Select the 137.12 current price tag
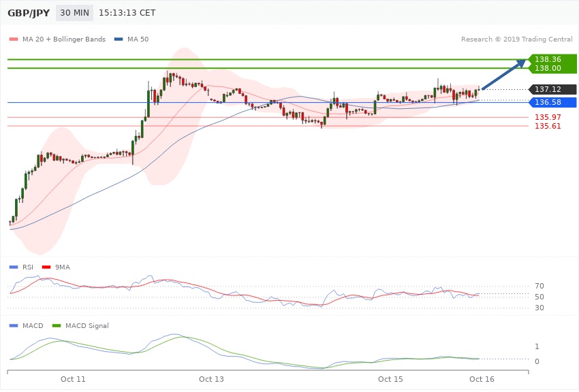The width and height of the screenshot is (579, 392). [551, 89]
